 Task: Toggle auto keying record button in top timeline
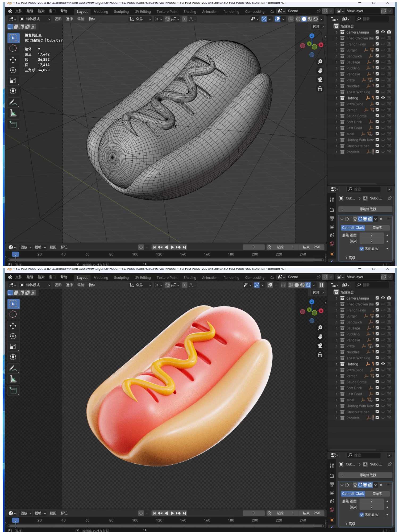pos(141,247)
